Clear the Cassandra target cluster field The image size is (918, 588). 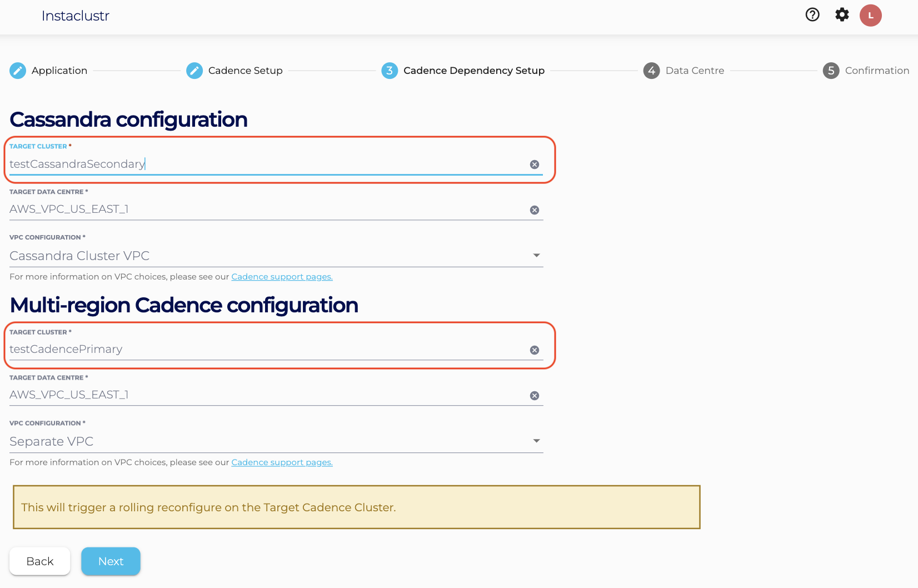pos(535,165)
